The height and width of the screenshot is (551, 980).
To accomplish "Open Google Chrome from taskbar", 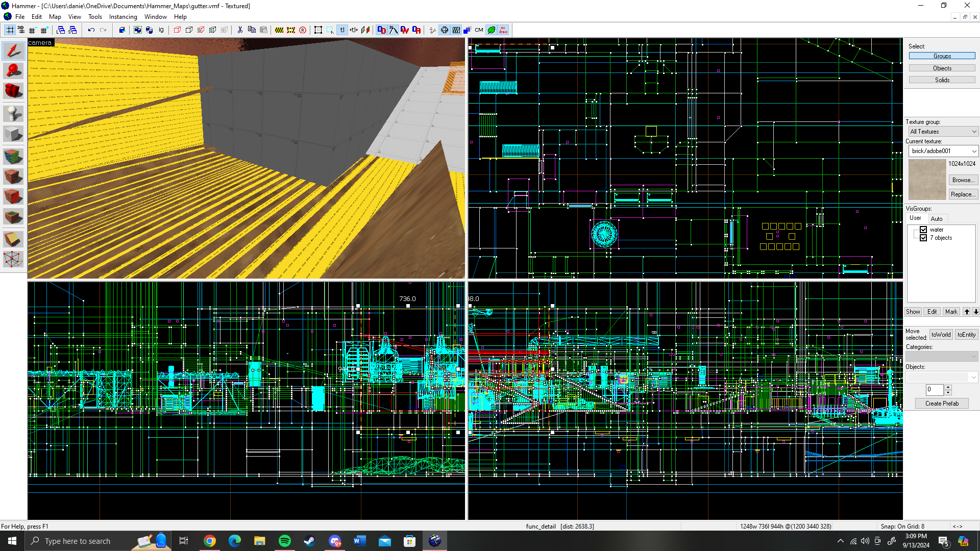I will pyautogui.click(x=210, y=541).
